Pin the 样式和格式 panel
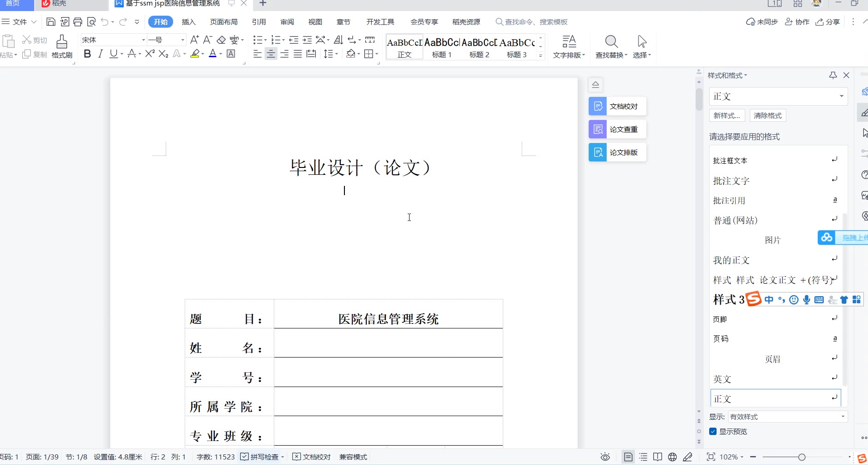Image resolution: width=868 pixels, height=465 pixels. (x=833, y=75)
